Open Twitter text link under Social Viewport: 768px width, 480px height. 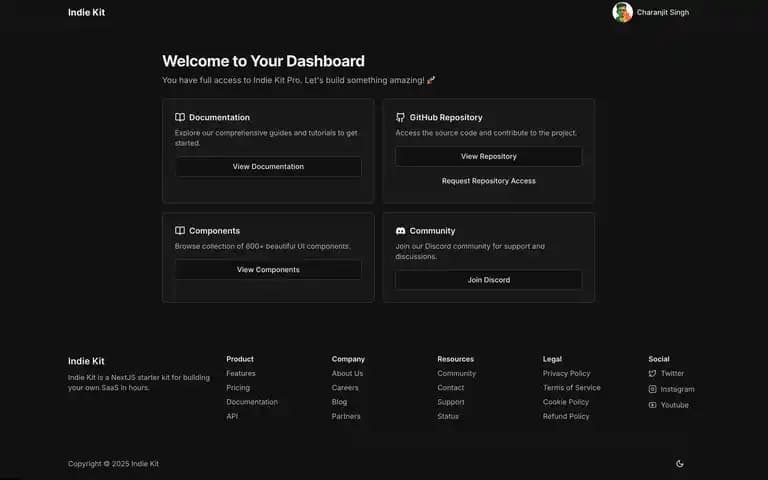point(672,373)
